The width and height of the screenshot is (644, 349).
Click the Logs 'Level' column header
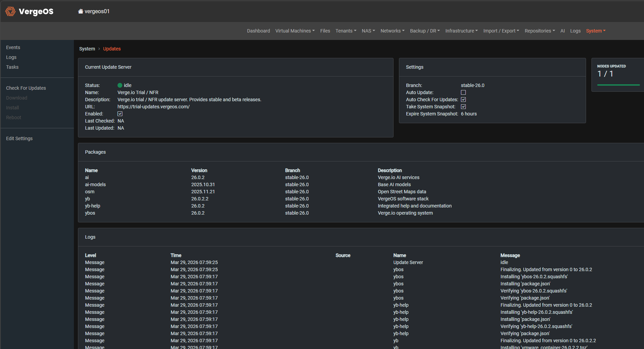[x=90, y=255]
